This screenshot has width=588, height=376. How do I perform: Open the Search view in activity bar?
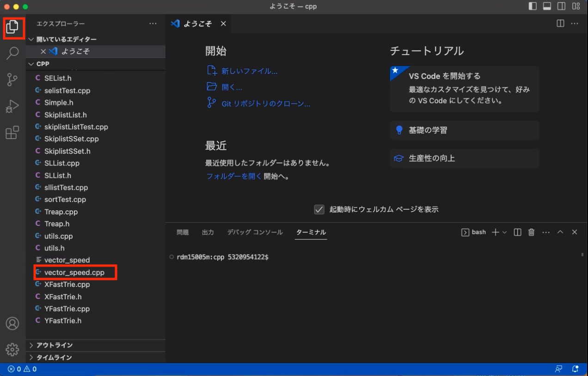(x=12, y=54)
